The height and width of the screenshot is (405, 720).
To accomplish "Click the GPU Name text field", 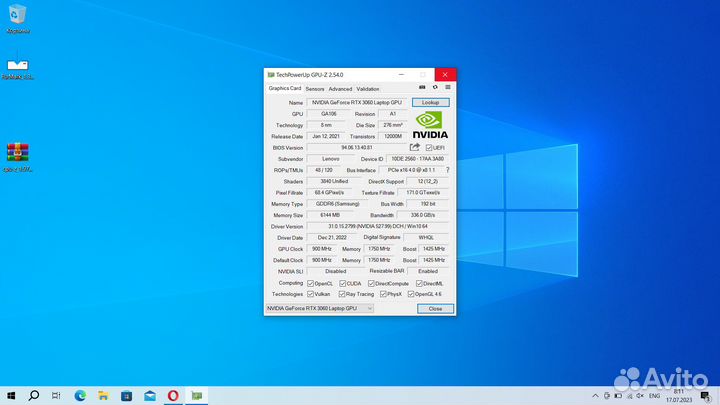I will (x=357, y=102).
